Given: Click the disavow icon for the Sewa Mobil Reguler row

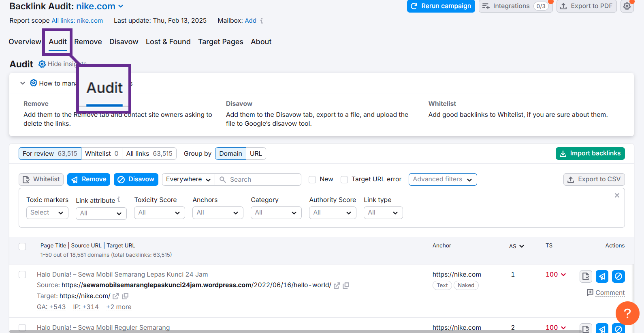Looking at the screenshot, I should [618, 328].
